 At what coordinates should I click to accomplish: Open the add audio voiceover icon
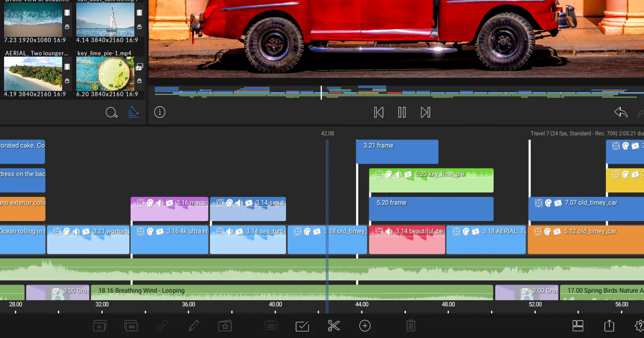coord(131,326)
